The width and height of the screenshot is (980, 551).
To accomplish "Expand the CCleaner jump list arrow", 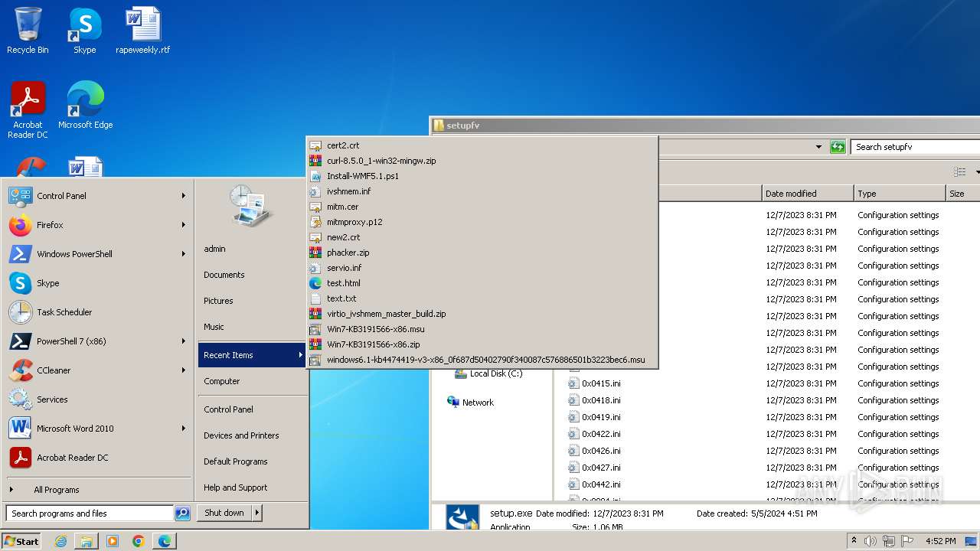I will click(184, 370).
